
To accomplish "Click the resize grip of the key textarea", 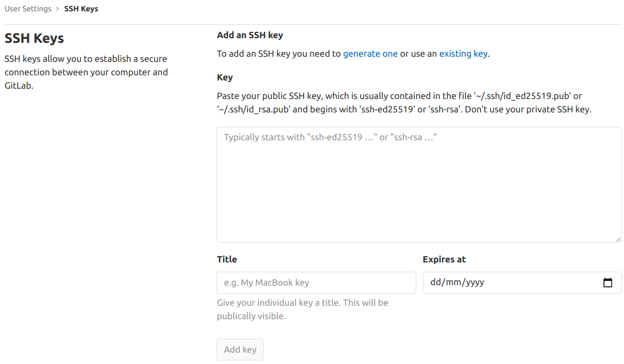I will click(x=619, y=239).
